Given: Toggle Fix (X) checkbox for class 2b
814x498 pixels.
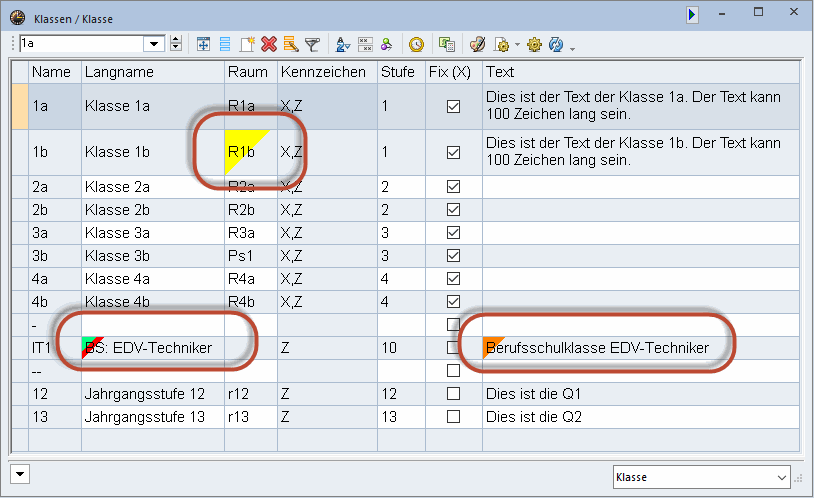Looking at the screenshot, I should 453,209.
